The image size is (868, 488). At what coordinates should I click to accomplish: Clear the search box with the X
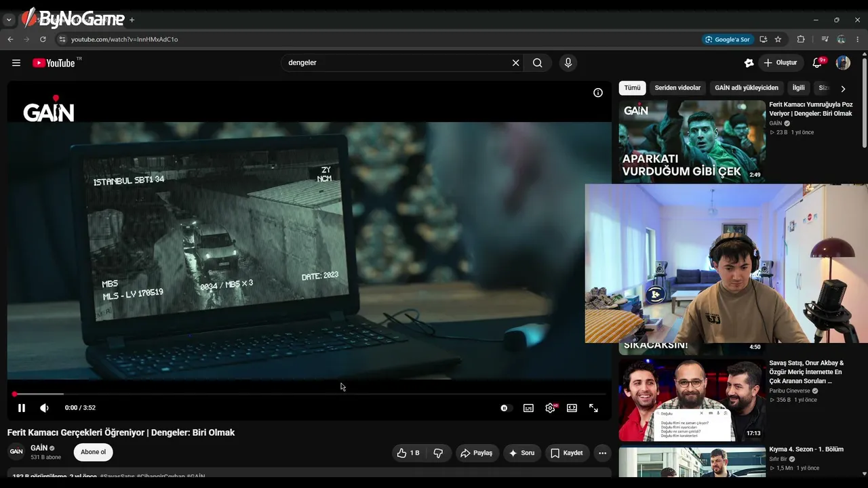point(515,63)
